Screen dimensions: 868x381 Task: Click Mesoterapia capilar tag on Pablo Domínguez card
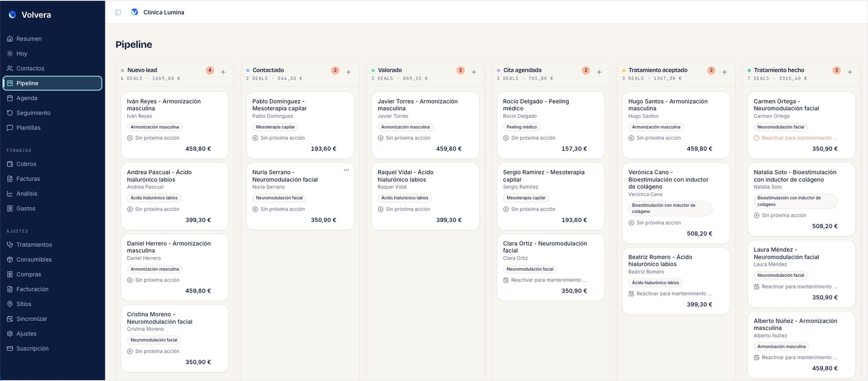click(x=275, y=127)
